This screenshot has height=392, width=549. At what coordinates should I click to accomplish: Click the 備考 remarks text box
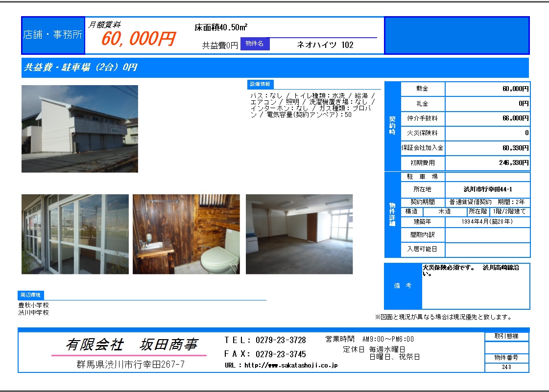(x=476, y=286)
